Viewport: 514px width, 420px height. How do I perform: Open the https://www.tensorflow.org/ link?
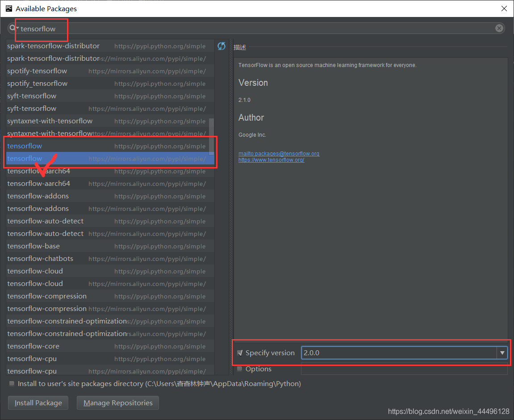271,160
